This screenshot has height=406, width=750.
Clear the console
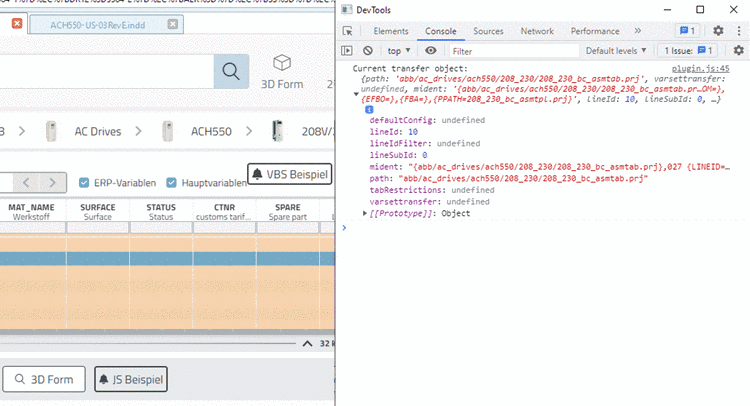click(367, 50)
